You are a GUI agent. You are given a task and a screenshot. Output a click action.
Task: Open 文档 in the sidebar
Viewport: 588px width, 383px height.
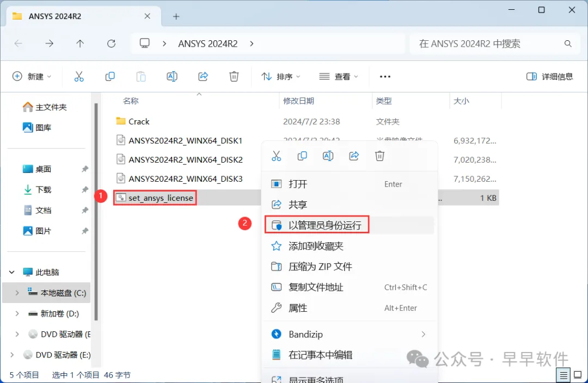37,210
